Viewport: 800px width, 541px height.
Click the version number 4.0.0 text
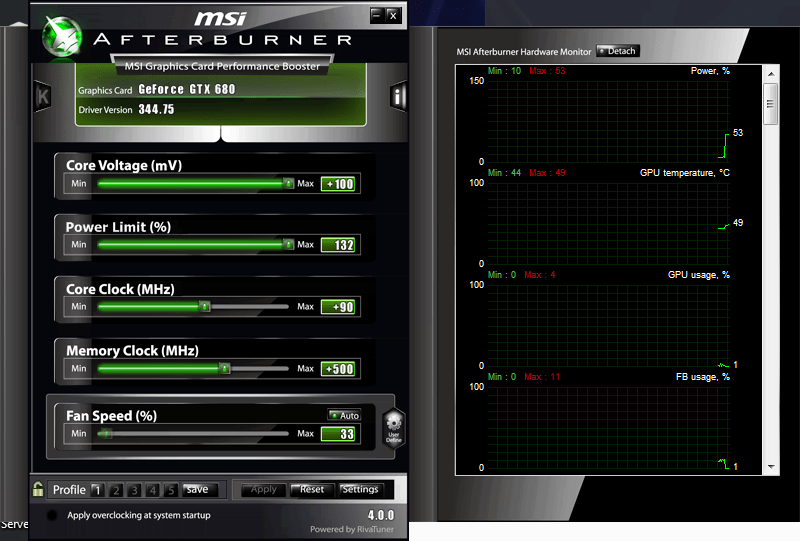click(x=381, y=515)
